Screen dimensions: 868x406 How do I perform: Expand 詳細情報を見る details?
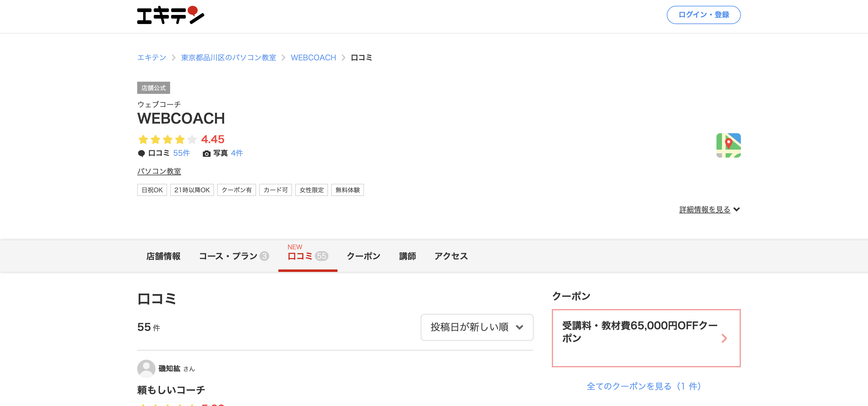point(709,209)
